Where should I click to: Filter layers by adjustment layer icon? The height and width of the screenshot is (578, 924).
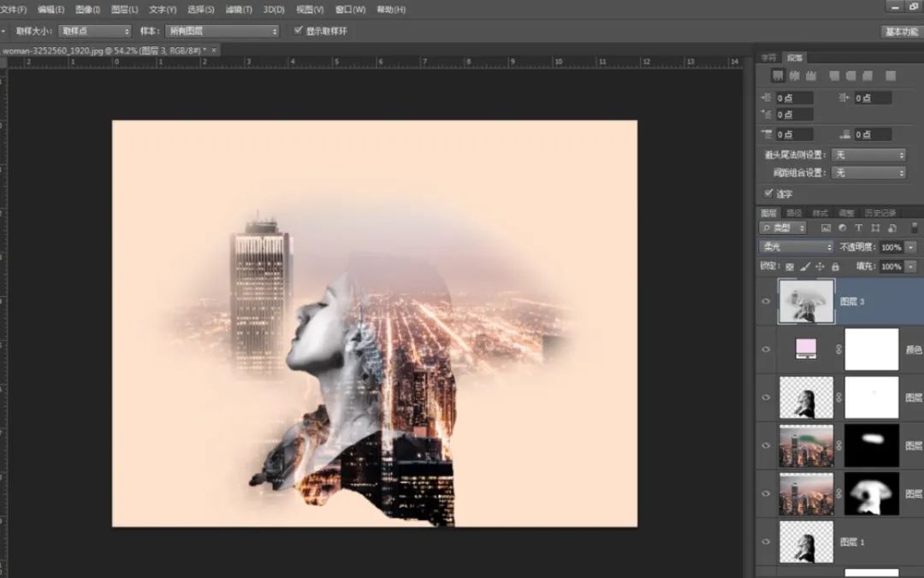point(842,228)
